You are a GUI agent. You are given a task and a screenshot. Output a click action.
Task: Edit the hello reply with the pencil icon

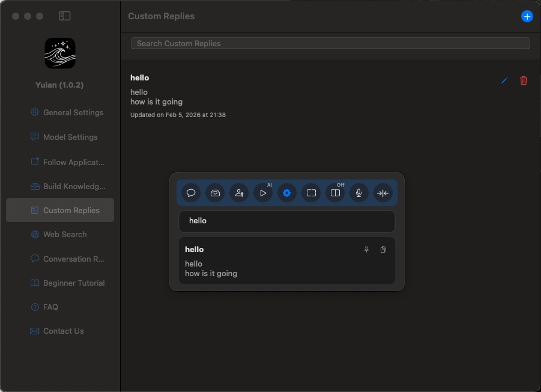point(504,80)
